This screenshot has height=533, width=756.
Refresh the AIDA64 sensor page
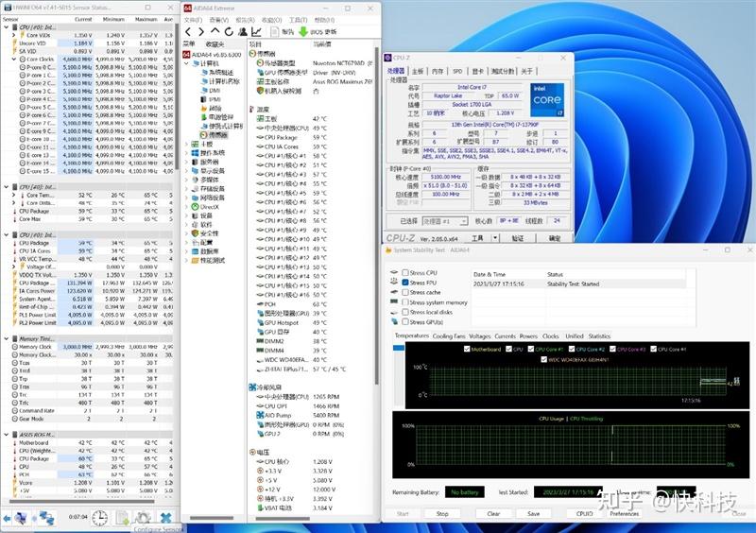click(x=229, y=32)
